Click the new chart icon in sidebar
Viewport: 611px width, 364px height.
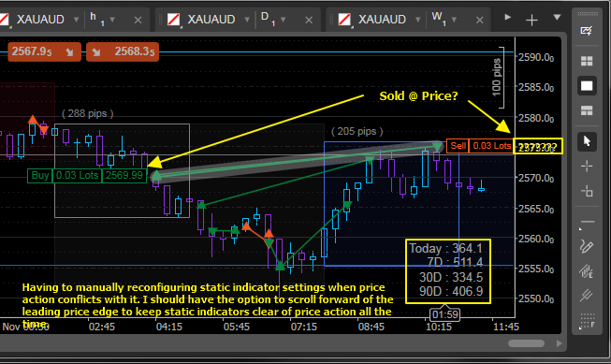point(587,30)
